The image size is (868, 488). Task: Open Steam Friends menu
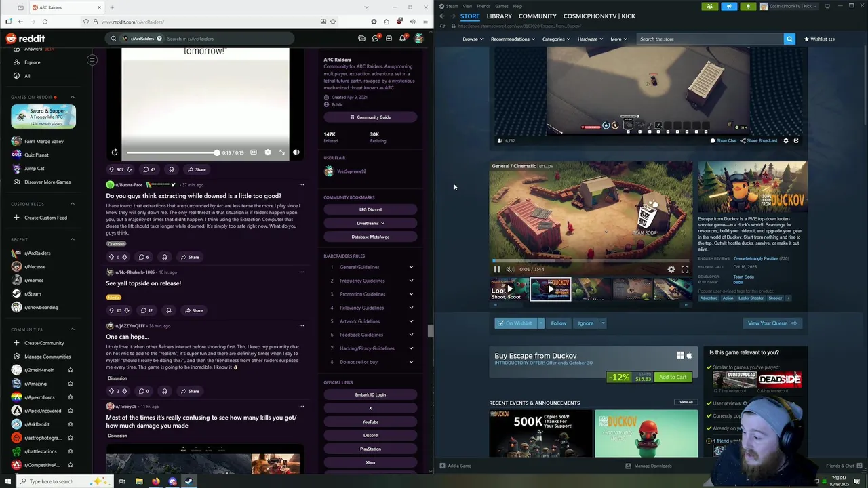[x=484, y=6]
